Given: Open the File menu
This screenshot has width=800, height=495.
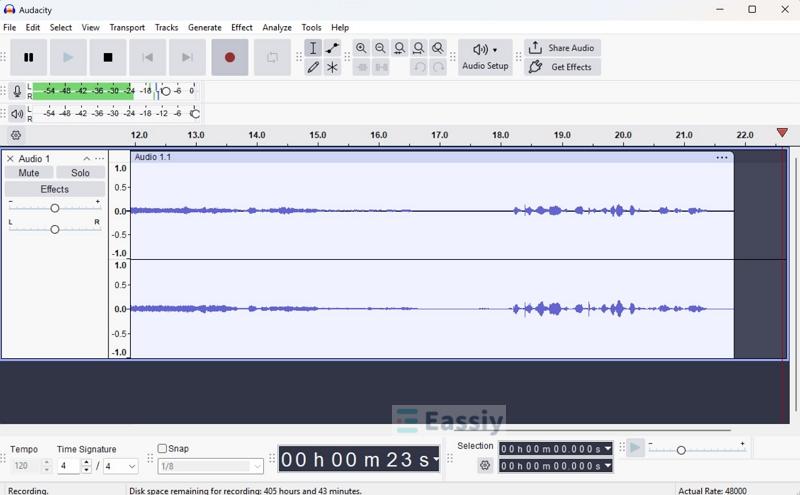Looking at the screenshot, I should coord(10,28).
